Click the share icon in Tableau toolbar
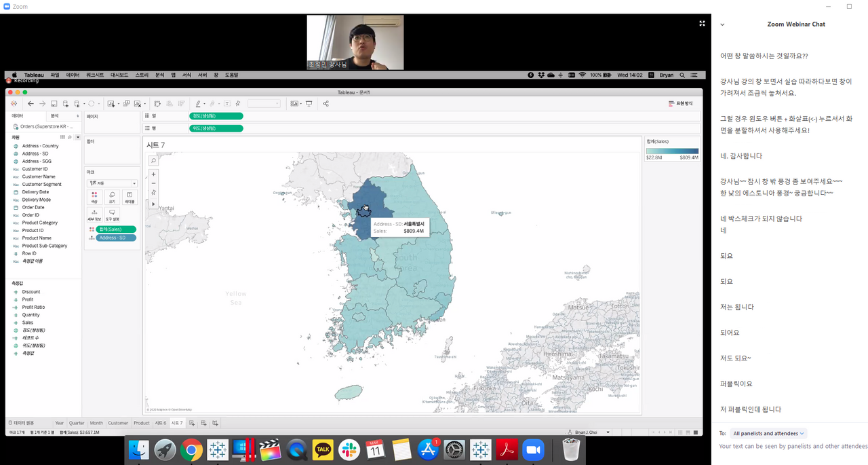Image resolution: width=868 pixels, height=465 pixels. coord(326,104)
